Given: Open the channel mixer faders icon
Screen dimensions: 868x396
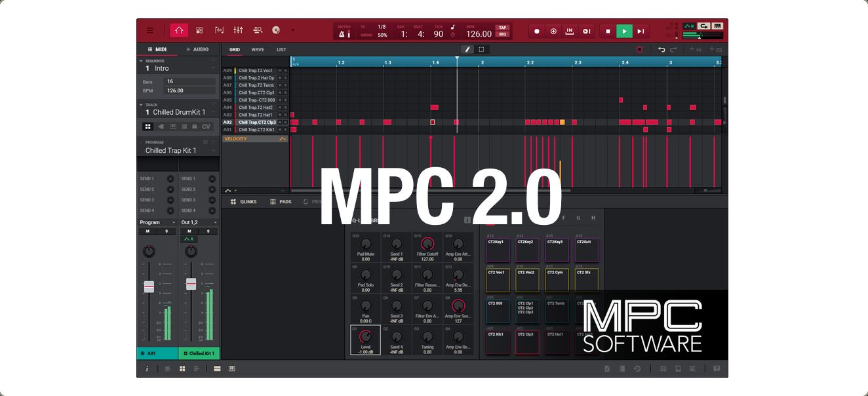Looking at the screenshot, I should tap(238, 30).
